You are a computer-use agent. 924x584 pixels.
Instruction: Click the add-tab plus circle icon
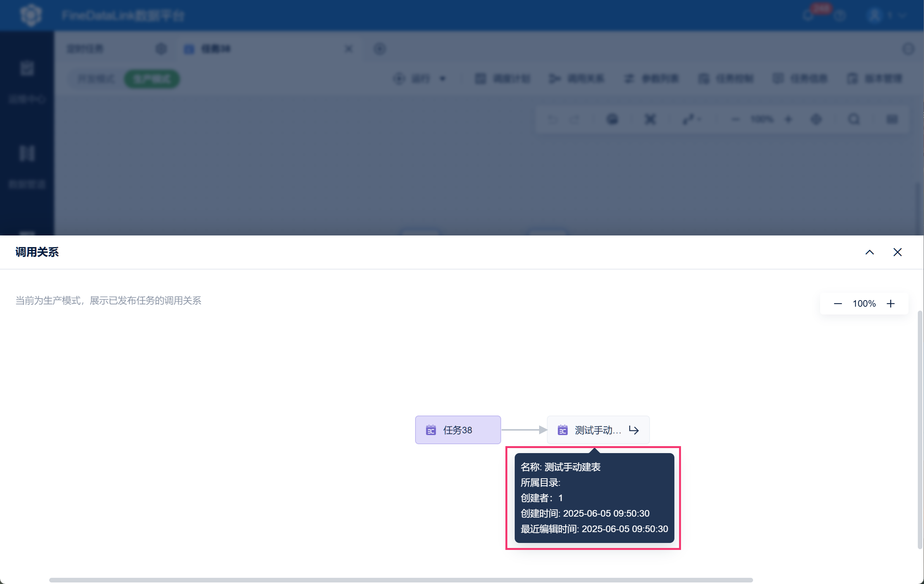[x=379, y=49]
